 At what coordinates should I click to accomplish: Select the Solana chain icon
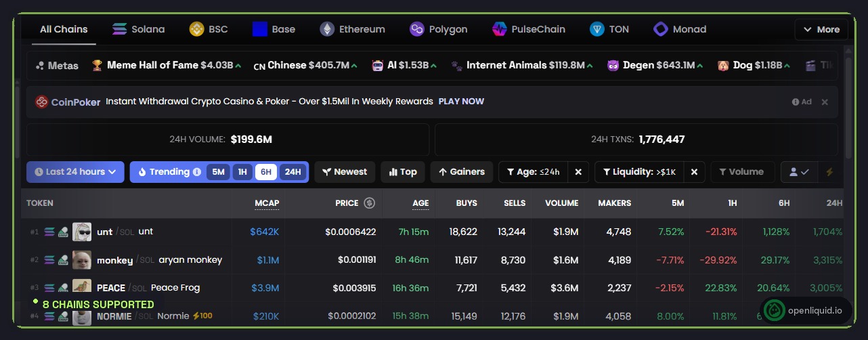[120, 29]
